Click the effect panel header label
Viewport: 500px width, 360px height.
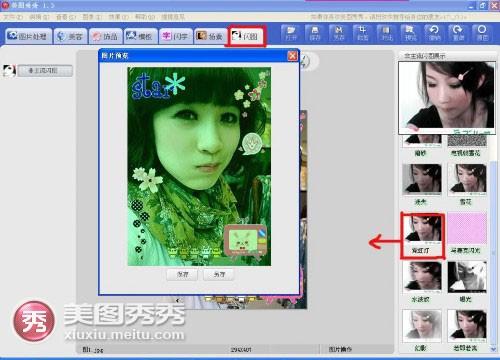424,56
